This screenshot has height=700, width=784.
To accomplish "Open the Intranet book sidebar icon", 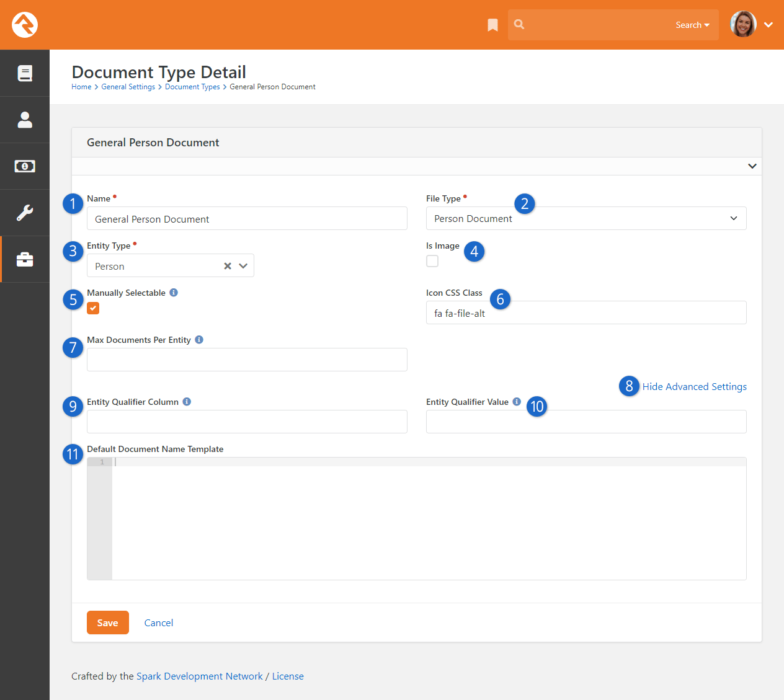I will pyautogui.click(x=25, y=73).
